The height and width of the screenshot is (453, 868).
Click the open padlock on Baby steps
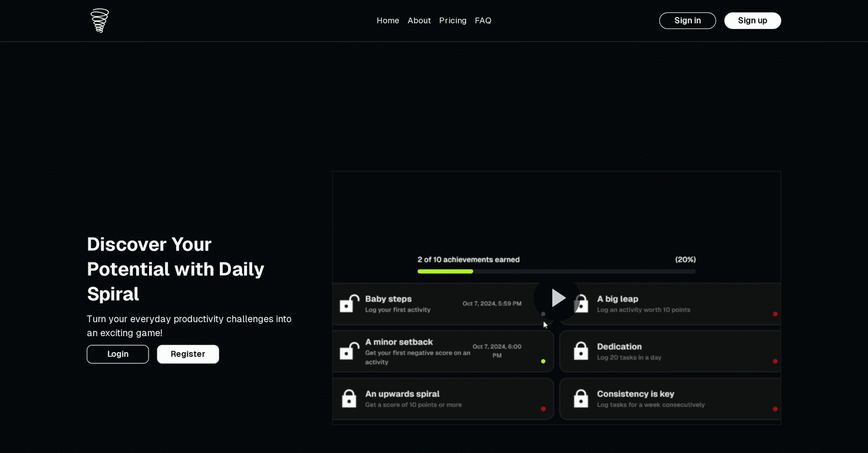point(349,304)
